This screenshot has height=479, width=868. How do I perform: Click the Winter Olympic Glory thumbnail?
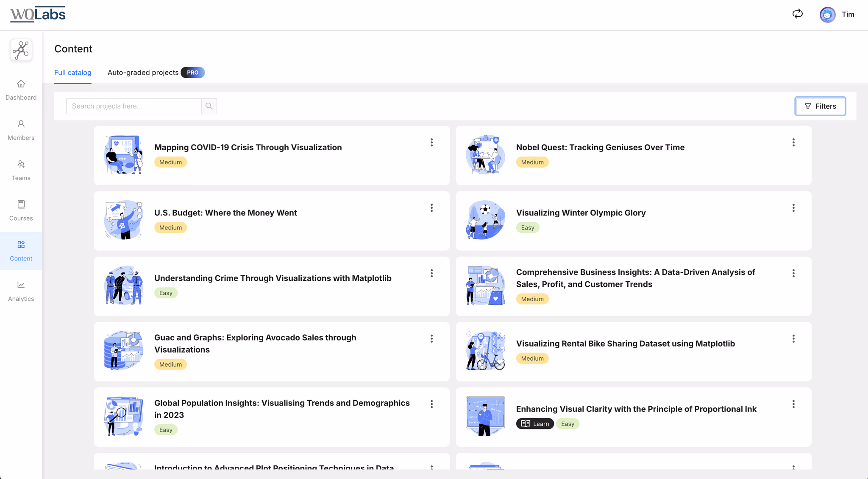coord(486,220)
